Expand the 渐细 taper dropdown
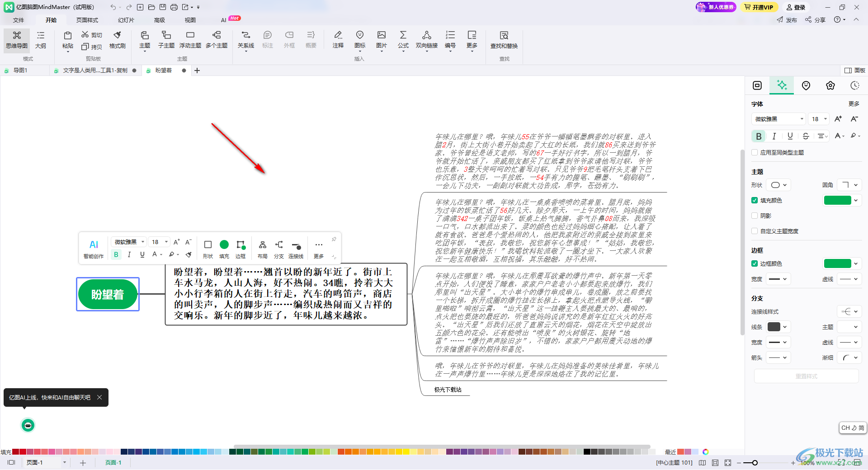This screenshot has height=470, width=868. pos(849,357)
